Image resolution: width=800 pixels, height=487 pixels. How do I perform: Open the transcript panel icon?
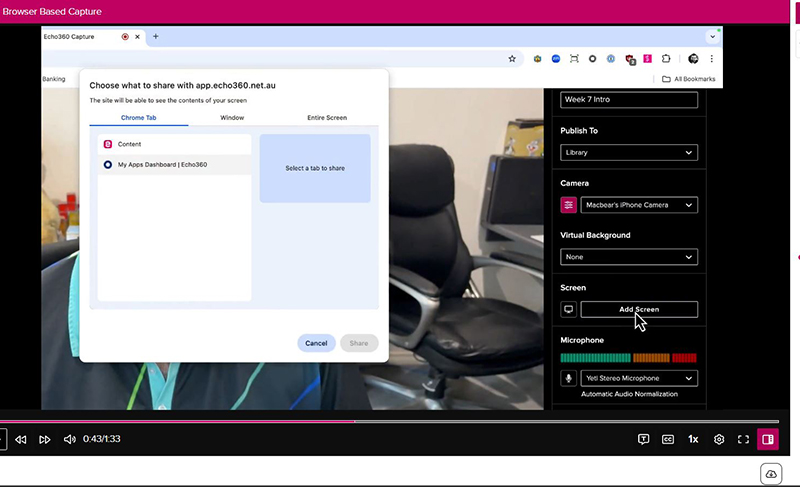[x=643, y=439]
